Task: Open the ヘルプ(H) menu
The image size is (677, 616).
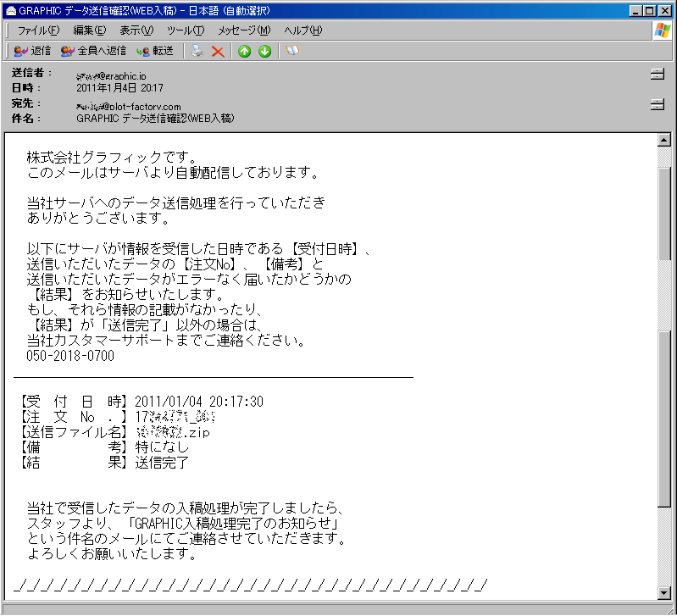Action: pos(302,31)
